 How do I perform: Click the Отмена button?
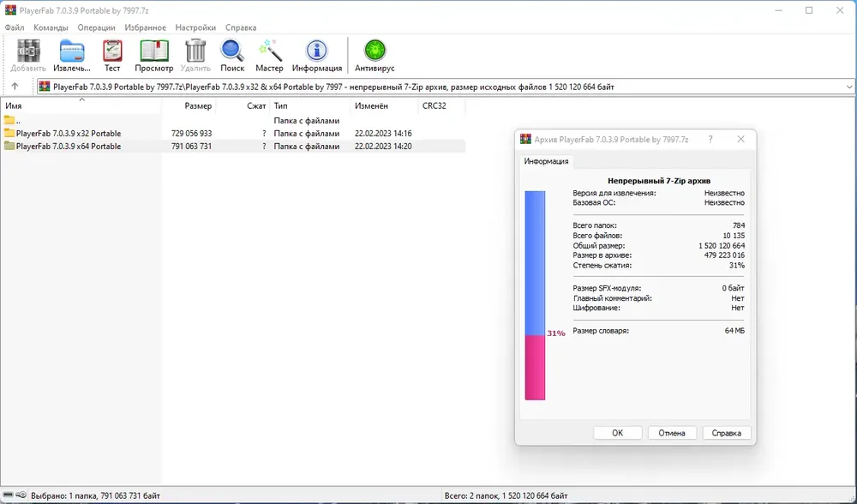[672, 433]
